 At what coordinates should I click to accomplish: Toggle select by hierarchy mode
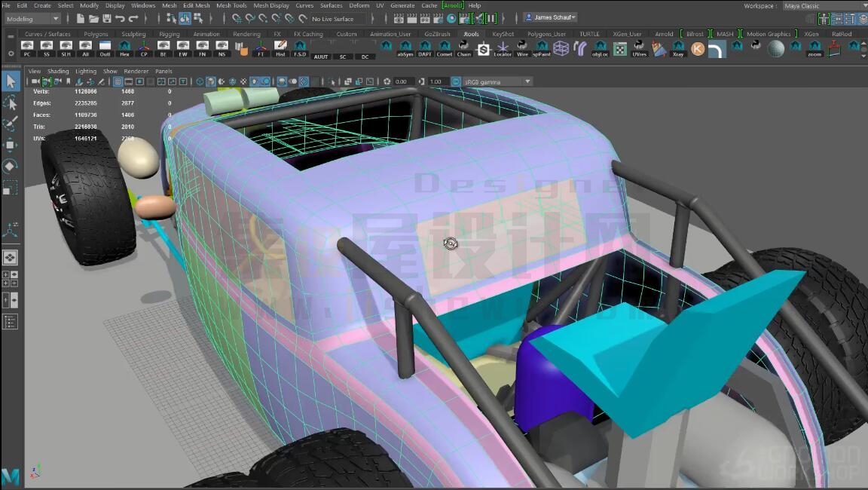172,18
